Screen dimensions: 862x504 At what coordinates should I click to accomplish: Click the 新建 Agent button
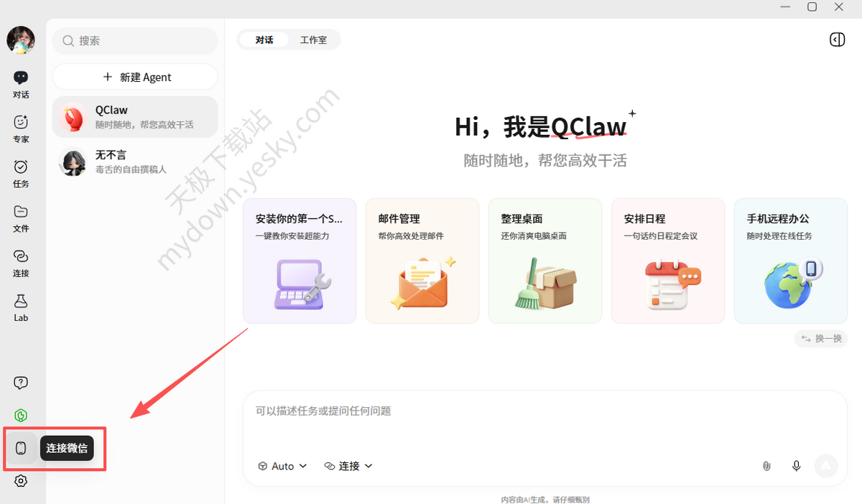[x=135, y=77]
